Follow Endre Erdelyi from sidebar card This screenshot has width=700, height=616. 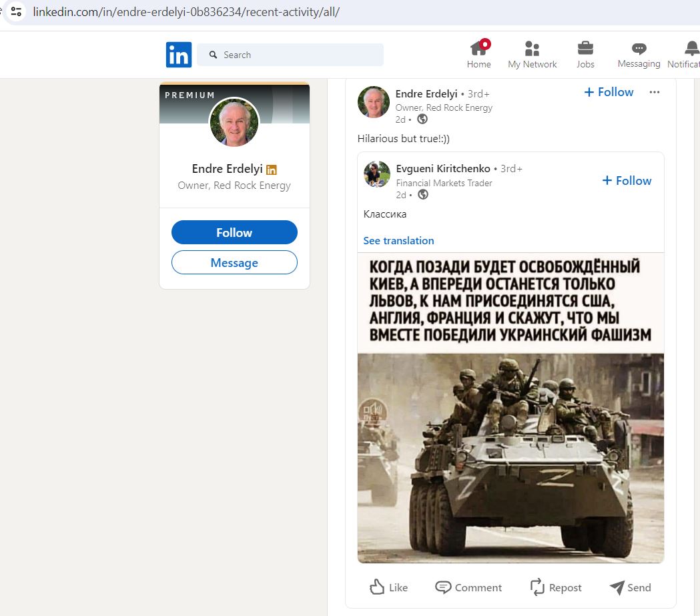point(234,232)
